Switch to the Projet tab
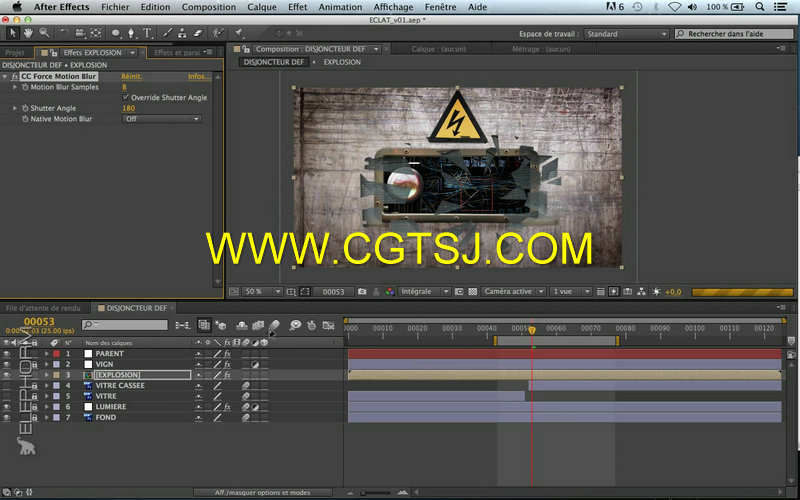800x500 pixels. pos(15,53)
